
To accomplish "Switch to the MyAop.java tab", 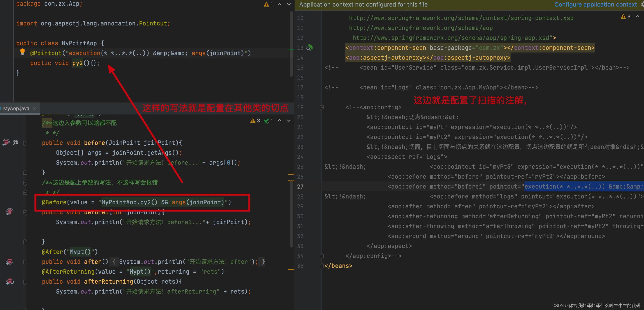I will [16, 108].
